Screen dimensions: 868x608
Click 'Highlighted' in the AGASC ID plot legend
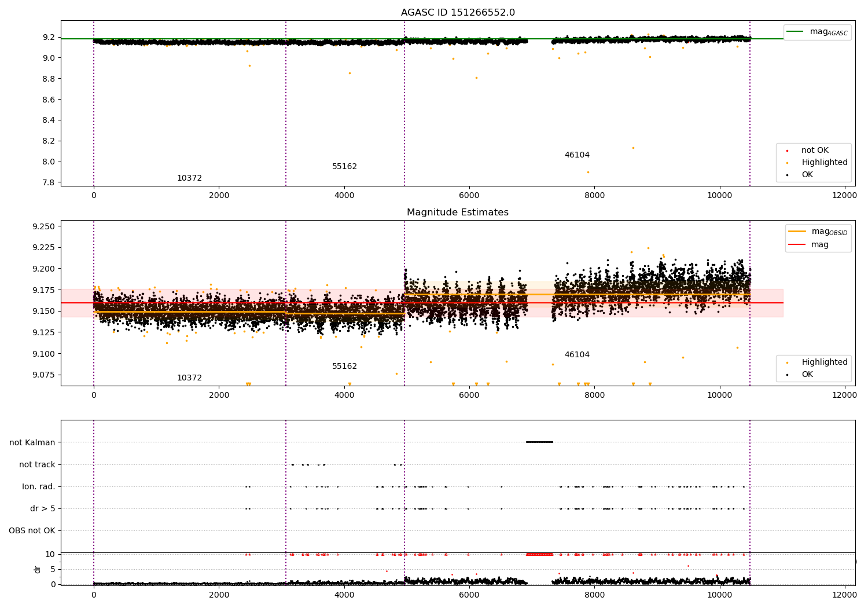tap(824, 163)
